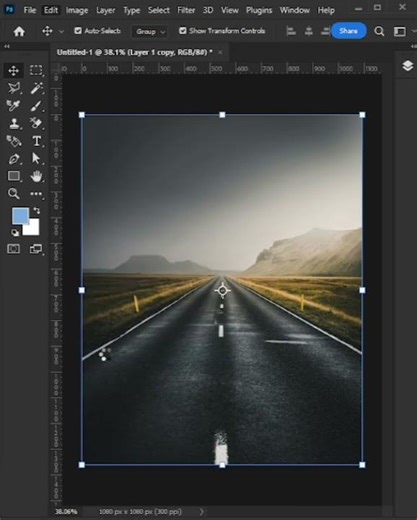Reset default foreground and background colors

[x=15, y=232]
